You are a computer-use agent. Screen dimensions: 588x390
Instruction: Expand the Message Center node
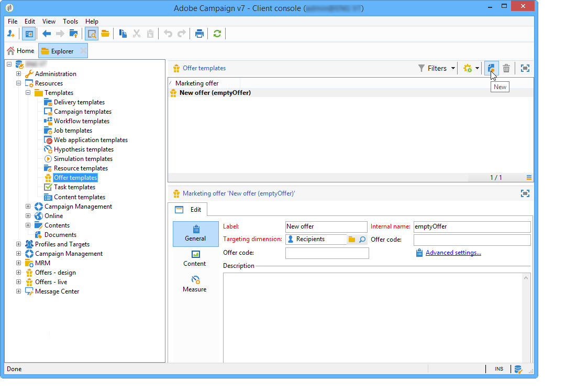point(18,291)
